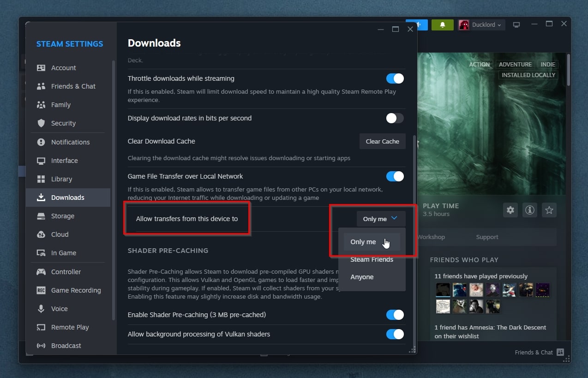The image size is (588, 378).
Task: Click '11 friends have played previously' text
Action: click(481, 276)
